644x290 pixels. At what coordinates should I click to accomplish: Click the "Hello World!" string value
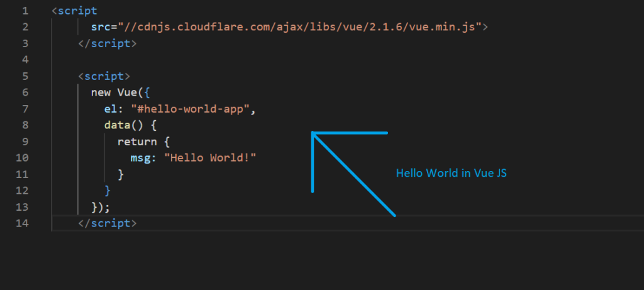pyautogui.click(x=210, y=158)
